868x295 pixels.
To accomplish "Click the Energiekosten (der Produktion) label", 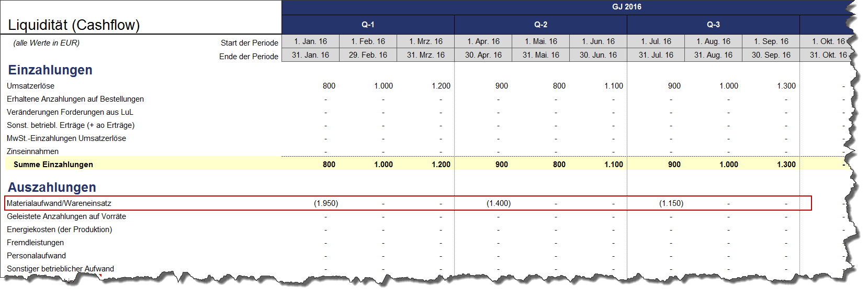I will click(x=59, y=230).
